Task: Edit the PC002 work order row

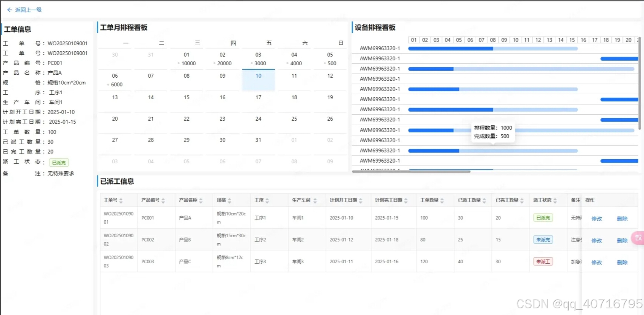Action: pos(597,241)
